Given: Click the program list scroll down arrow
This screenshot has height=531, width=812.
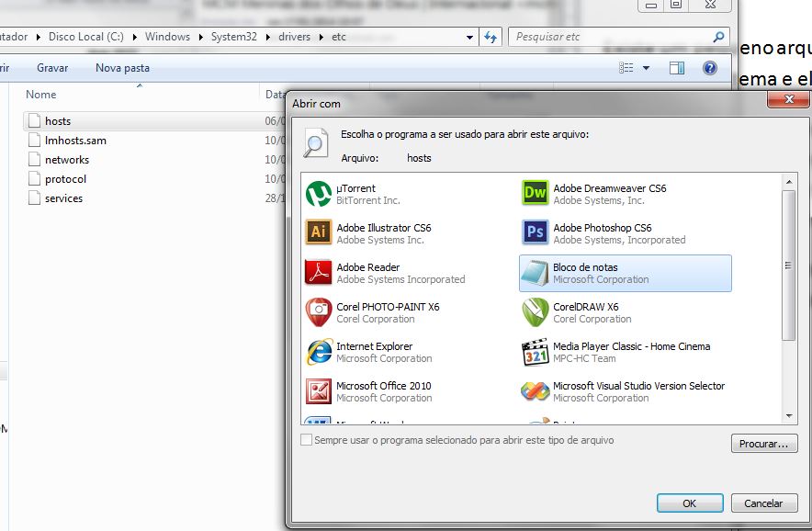Looking at the screenshot, I should (788, 415).
